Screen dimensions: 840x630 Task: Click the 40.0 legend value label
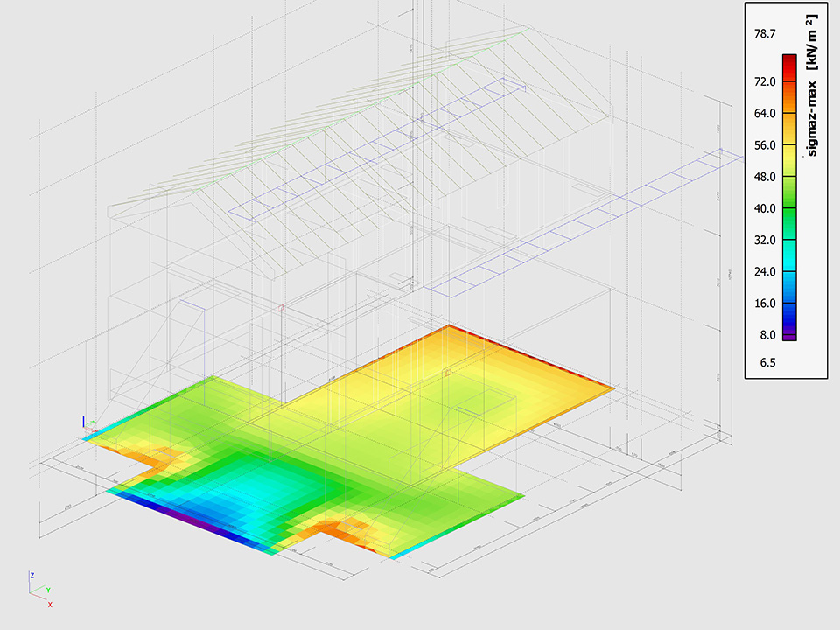pyautogui.click(x=765, y=208)
